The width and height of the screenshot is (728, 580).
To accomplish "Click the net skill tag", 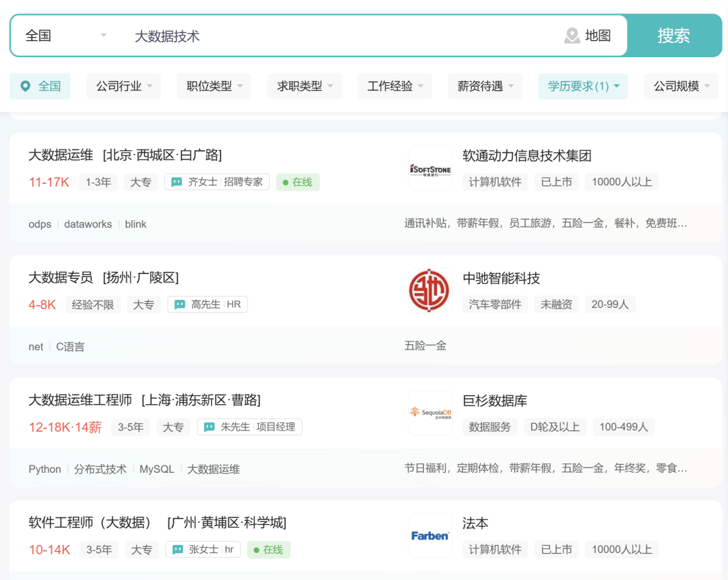I will pyautogui.click(x=36, y=347).
